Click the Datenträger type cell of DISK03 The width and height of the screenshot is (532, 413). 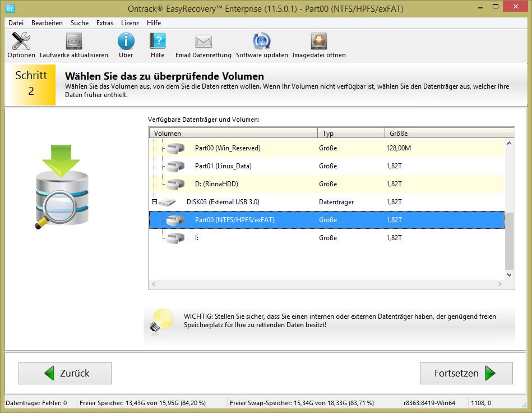[x=336, y=202]
